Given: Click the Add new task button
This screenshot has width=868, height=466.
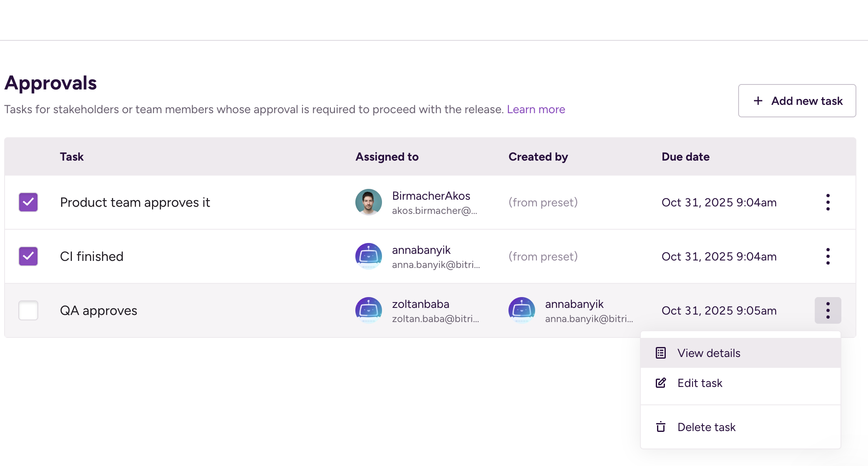Looking at the screenshot, I should [796, 101].
